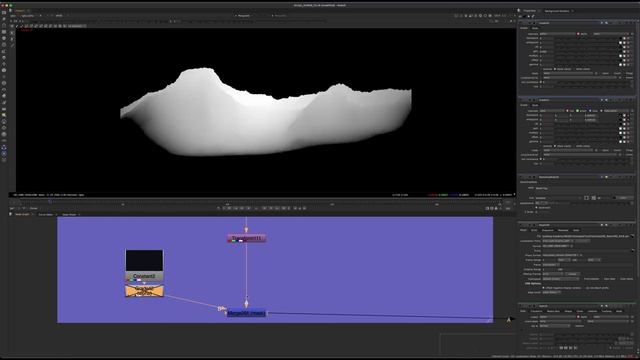The image size is (640, 360).
Task: Open the Read panel's Sequence tab
Action: tap(547, 230)
